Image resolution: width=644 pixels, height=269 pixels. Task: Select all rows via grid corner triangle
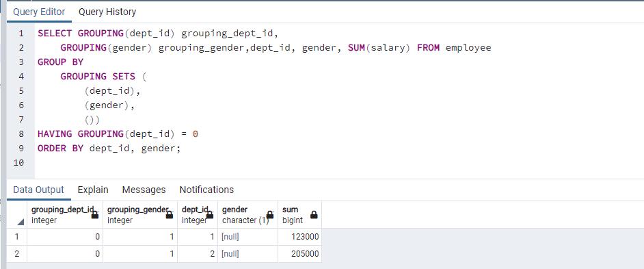(21, 222)
